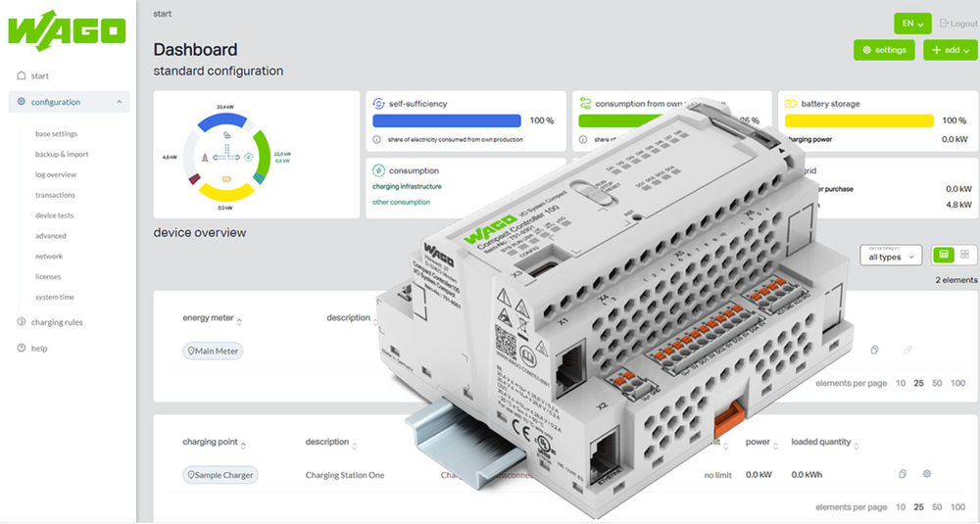980x524 pixels.
Task: Collapse the configuration section in the sidebar
Action: click(118, 102)
